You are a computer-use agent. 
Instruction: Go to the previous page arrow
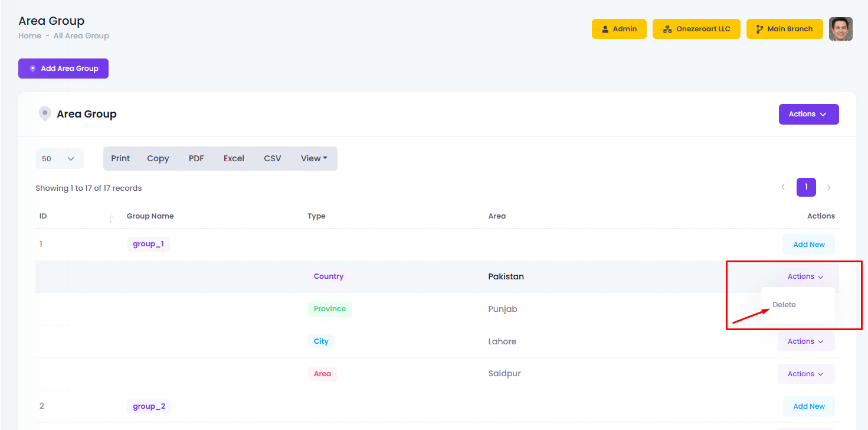[x=783, y=187]
